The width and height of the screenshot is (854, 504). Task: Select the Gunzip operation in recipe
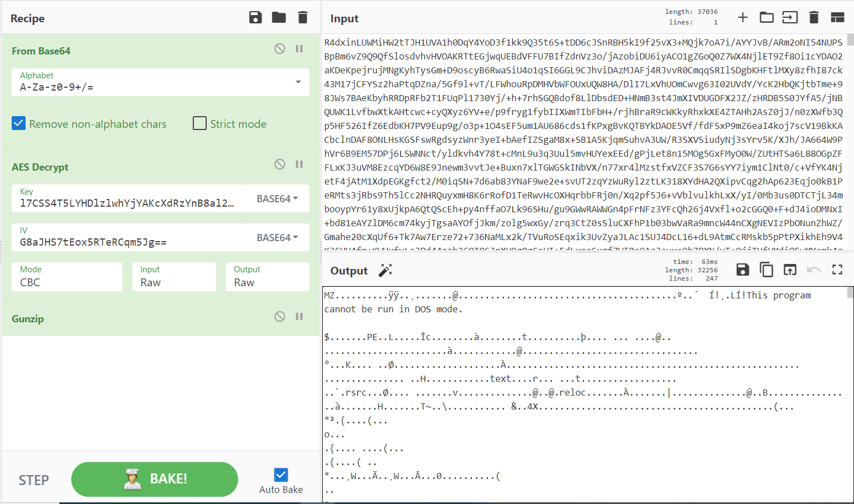(x=28, y=319)
